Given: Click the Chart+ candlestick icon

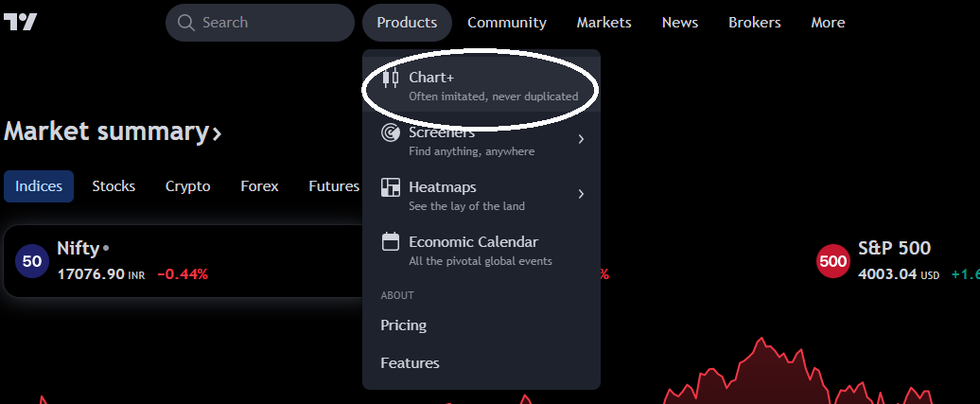Looking at the screenshot, I should tap(390, 78).
